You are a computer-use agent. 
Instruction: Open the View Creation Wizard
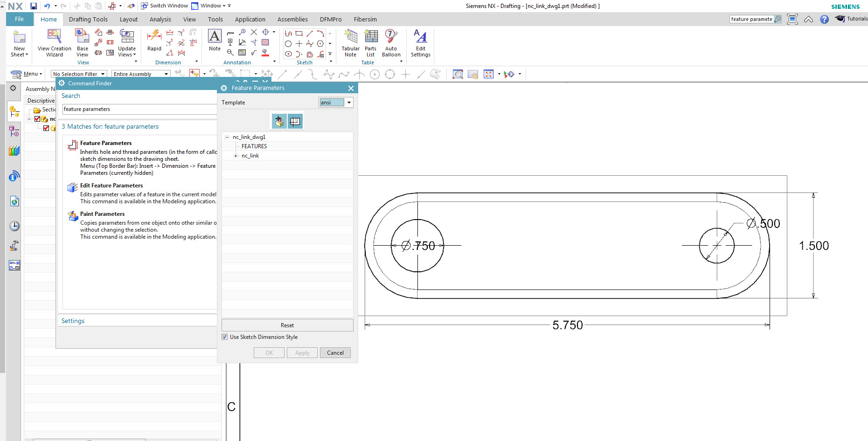point(54,42)
